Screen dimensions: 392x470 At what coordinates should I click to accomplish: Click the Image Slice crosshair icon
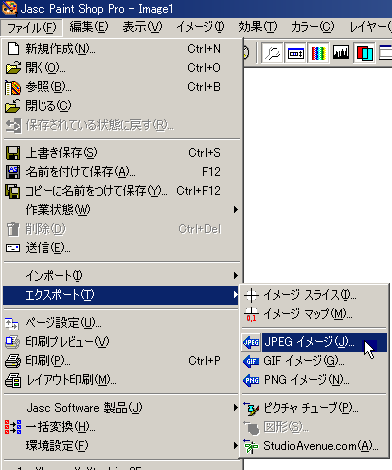[251, 295]
